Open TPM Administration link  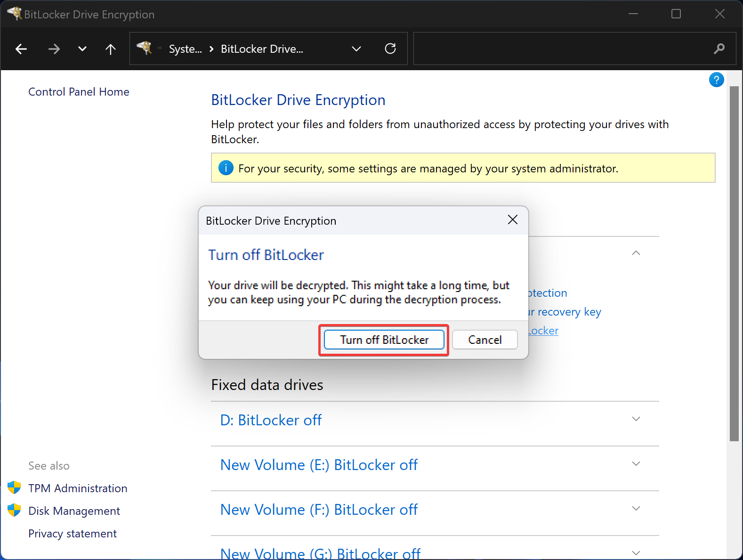(x=78, y=488)
